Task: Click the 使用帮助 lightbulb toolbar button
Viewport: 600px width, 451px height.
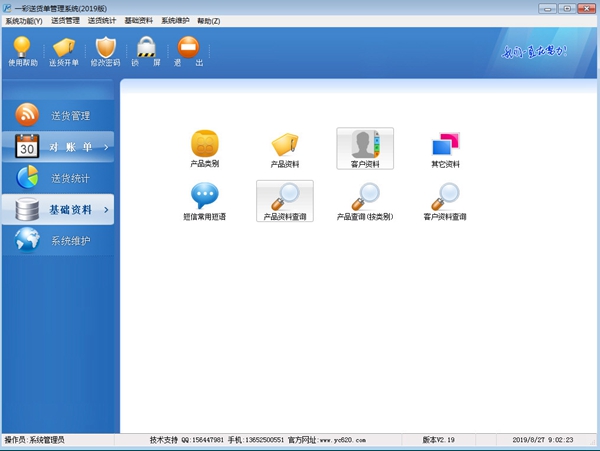Action: point(22,51)
